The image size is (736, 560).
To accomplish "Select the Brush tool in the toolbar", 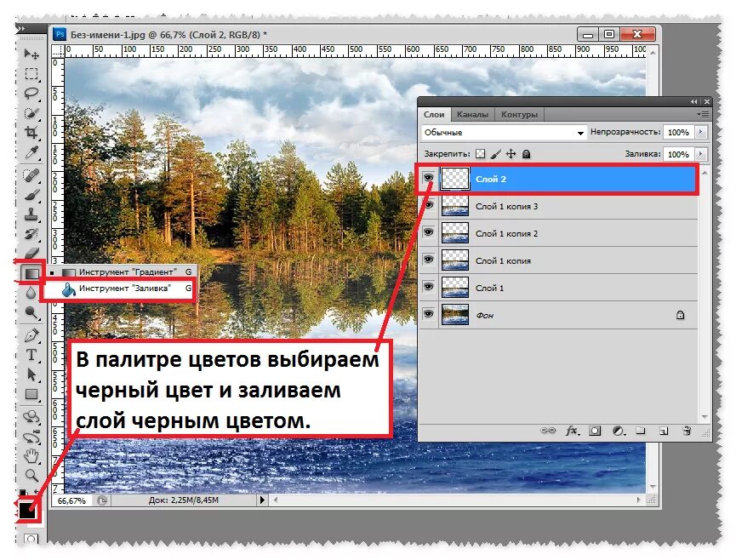I will (x=31, y=195).
